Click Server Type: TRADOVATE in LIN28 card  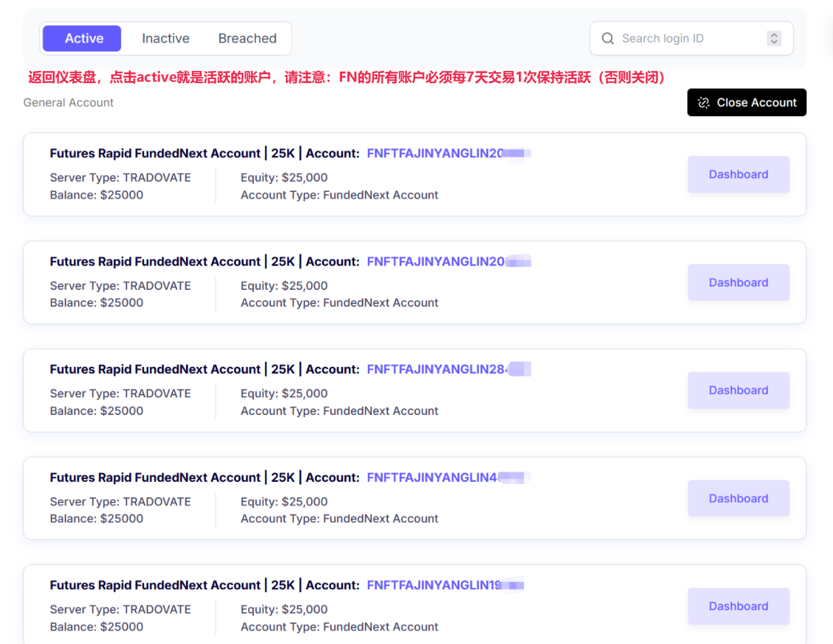120,393
